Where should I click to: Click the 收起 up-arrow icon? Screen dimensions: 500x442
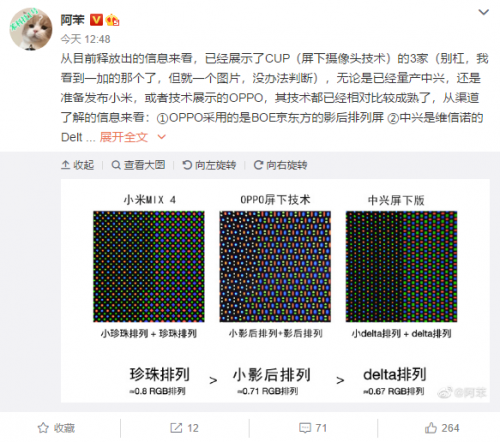[66, 165]
